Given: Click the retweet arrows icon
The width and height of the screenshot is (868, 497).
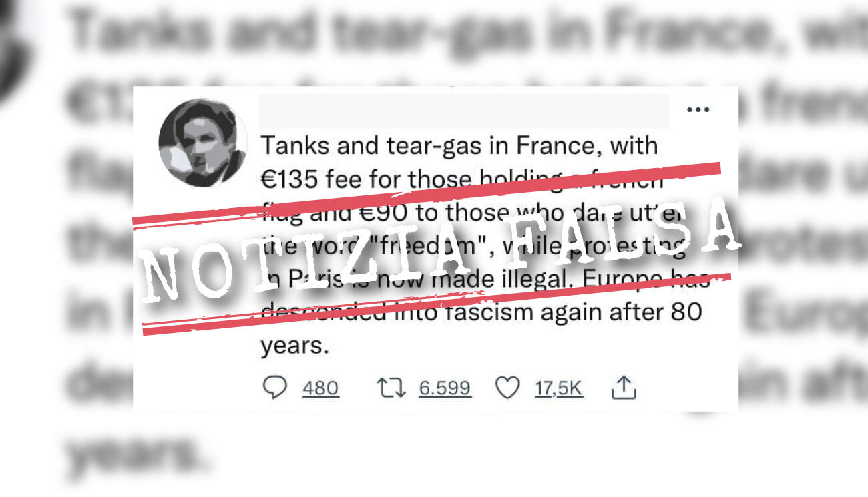Looking at the screenshot, I should click(391, 388).
